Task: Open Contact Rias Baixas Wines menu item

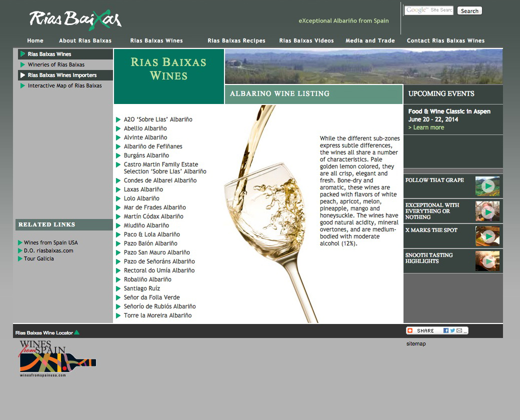Action: pyautogui.click(x=445, y=40)
